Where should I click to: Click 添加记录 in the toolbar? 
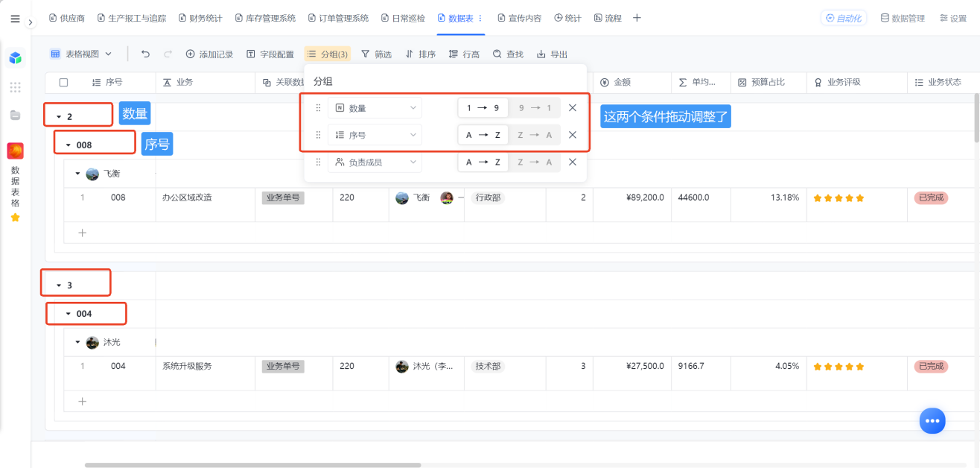pos(209,54)
